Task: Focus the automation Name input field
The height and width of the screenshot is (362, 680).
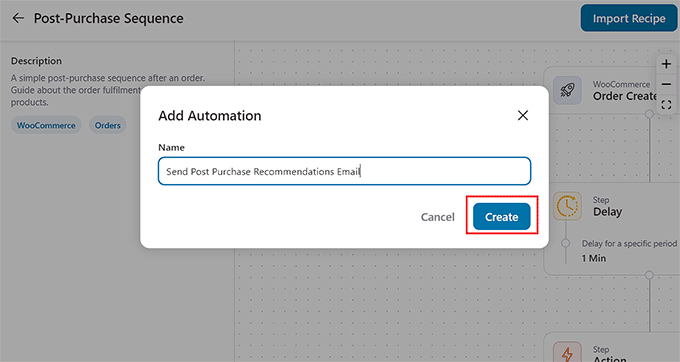Action: tap(344, 171)
